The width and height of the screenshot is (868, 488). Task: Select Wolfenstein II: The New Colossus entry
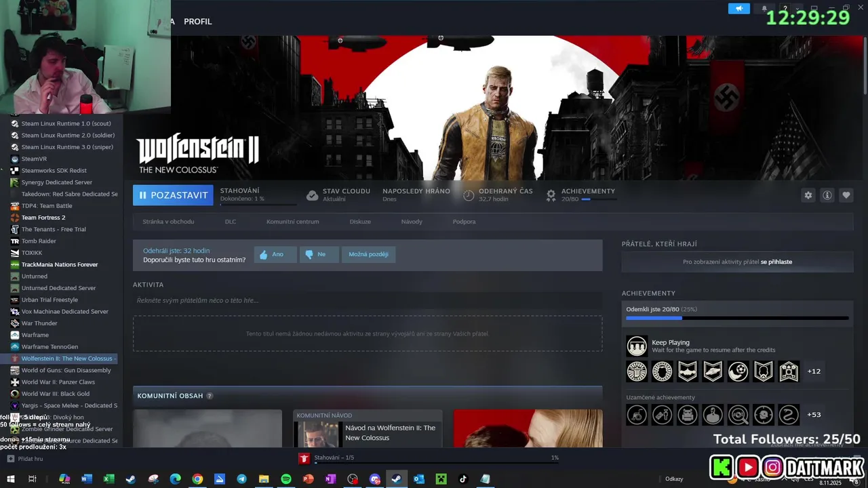point(59,359)
